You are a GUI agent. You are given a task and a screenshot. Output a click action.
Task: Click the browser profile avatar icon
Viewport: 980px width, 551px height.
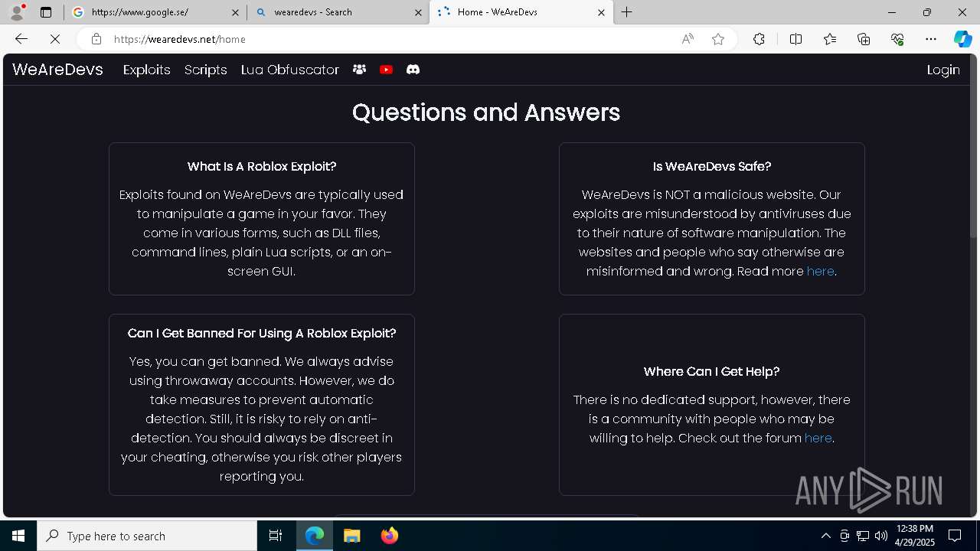[x=17, y=12]
